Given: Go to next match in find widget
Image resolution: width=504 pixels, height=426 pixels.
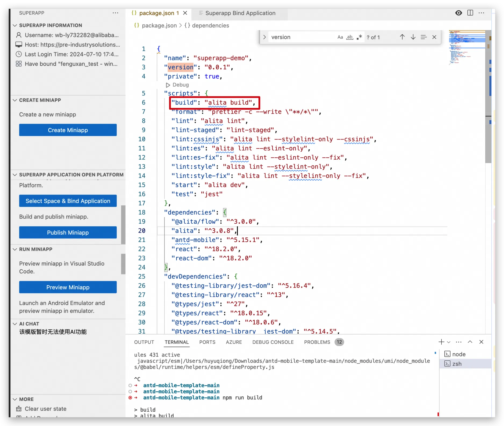Looking at the screenshot, I should coord(413,37).
